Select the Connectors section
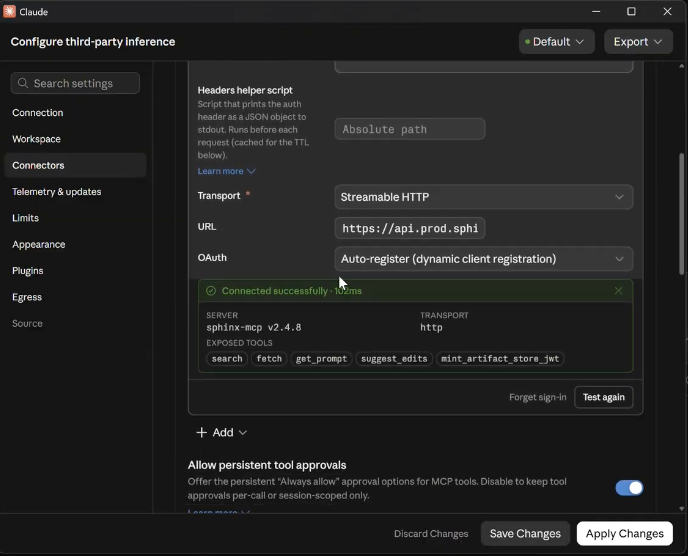 pos(75,165)
